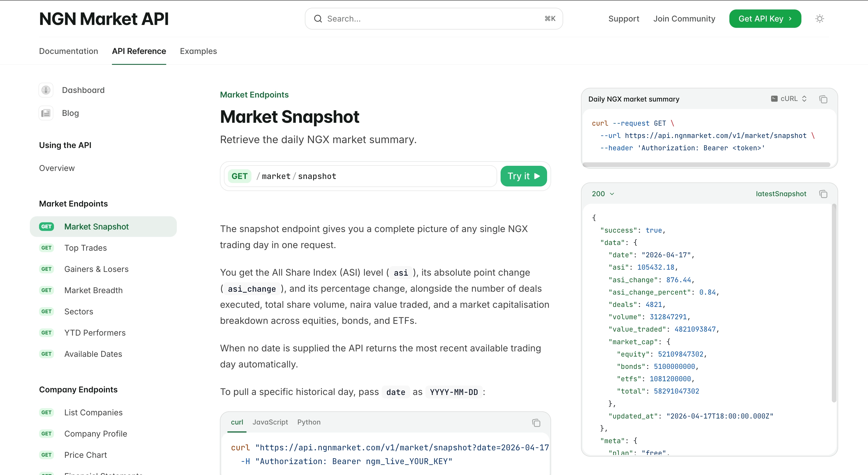The image size is (868, 475).
Task: Click GET method label in endpoint bar
Action: click(x=240, y=176)
